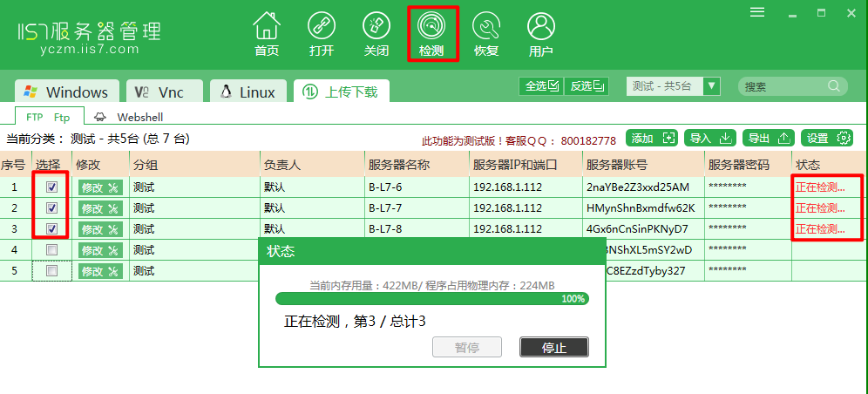
Task: Click the 打开 link icon
Action: point(322,34)
